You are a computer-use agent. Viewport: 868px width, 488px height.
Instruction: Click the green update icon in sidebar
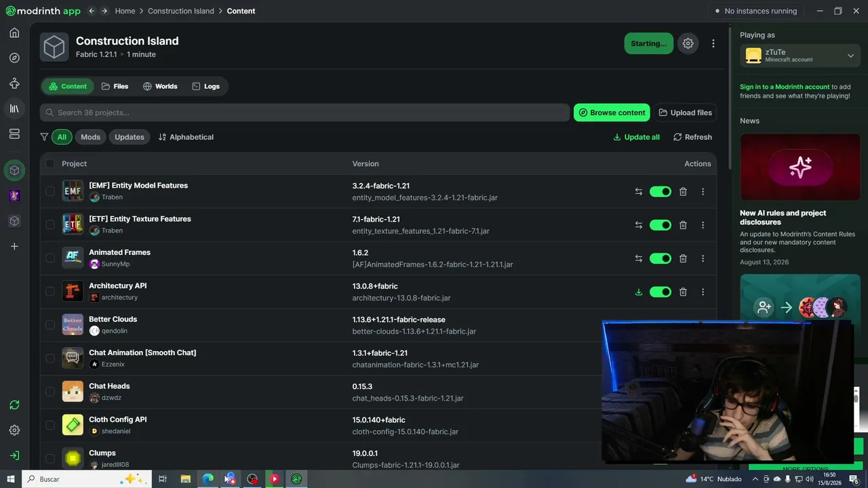[x=14, y=405]
